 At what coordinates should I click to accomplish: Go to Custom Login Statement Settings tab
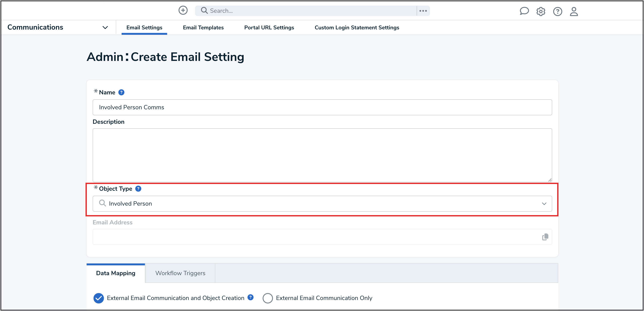pos(357,27)
